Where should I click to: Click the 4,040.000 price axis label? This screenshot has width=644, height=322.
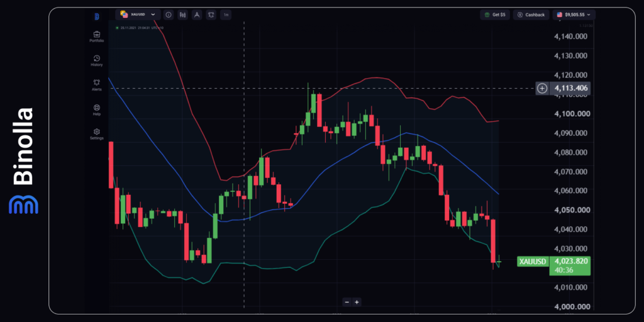pos(571,229)
